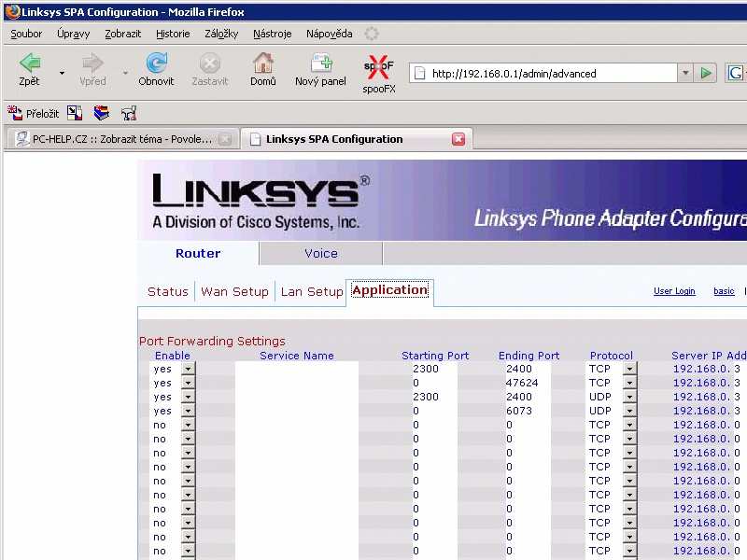The image size is (747, 560).
Task: Click the Protocol column header
Action: coord(612,356)
